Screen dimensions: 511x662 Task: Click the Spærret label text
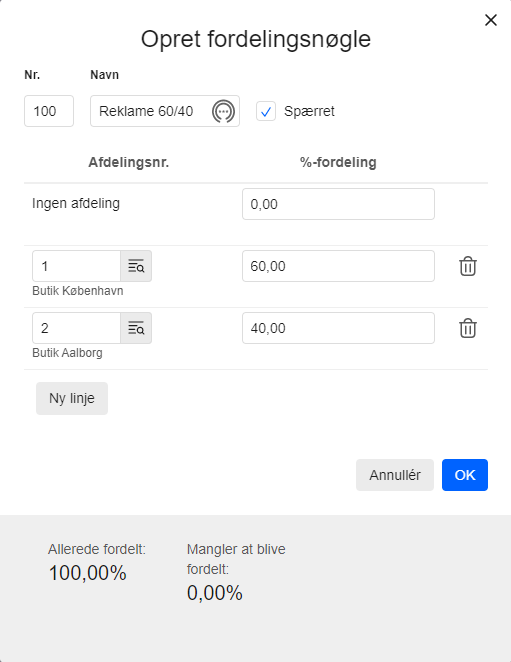click(309, 111)
